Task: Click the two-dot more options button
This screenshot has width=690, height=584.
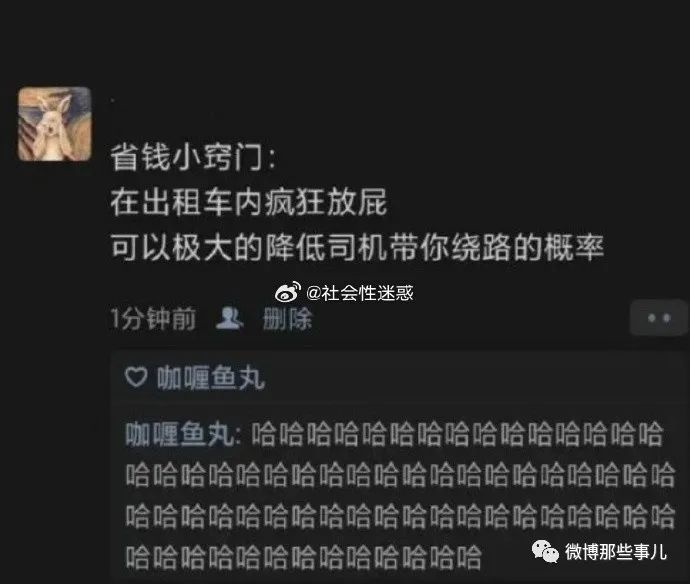Action: tap(659, 318)
